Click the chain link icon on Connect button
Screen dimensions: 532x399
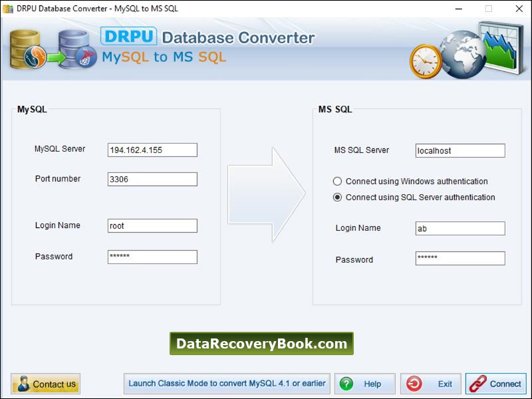477,384
